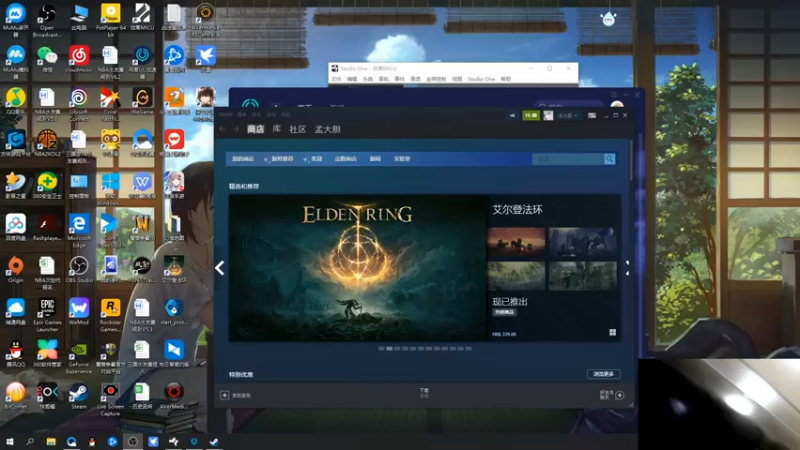This screenshot has width=800, height=450.
Task: Click the Steam user avatar picture
Action: pyautogui.click(x=548, y=115)
